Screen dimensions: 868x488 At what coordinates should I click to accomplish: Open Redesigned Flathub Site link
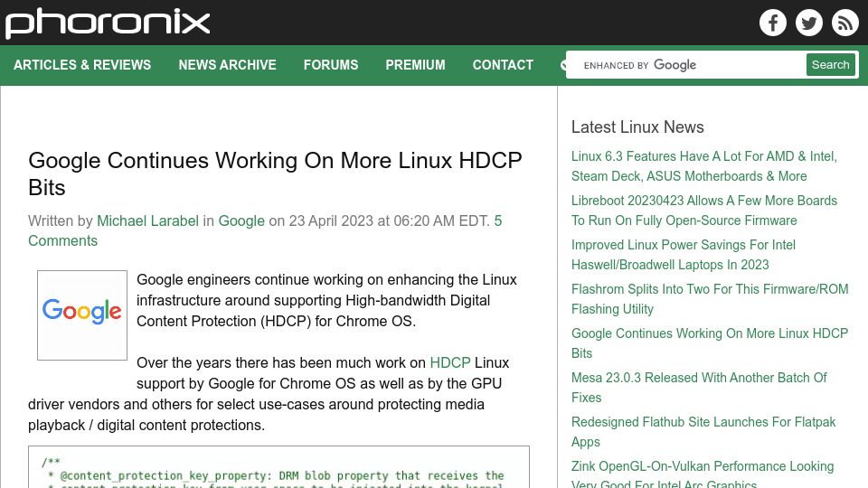(703, 432)
